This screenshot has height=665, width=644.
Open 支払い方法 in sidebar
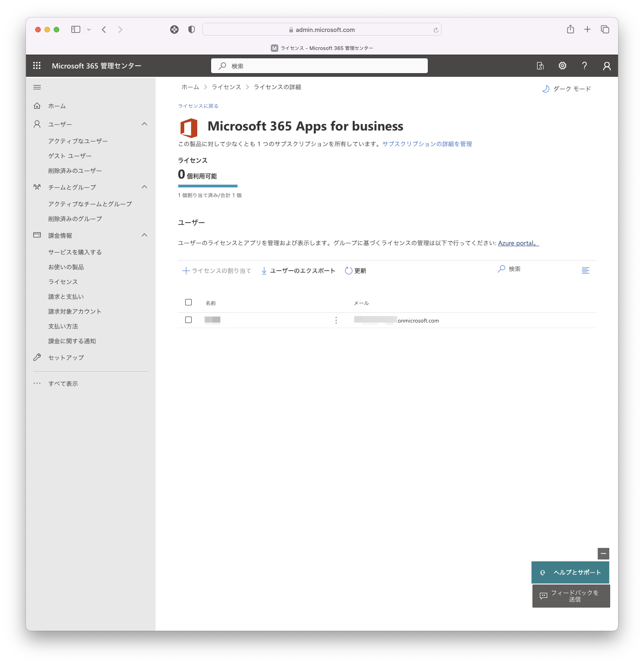[63, 326]
